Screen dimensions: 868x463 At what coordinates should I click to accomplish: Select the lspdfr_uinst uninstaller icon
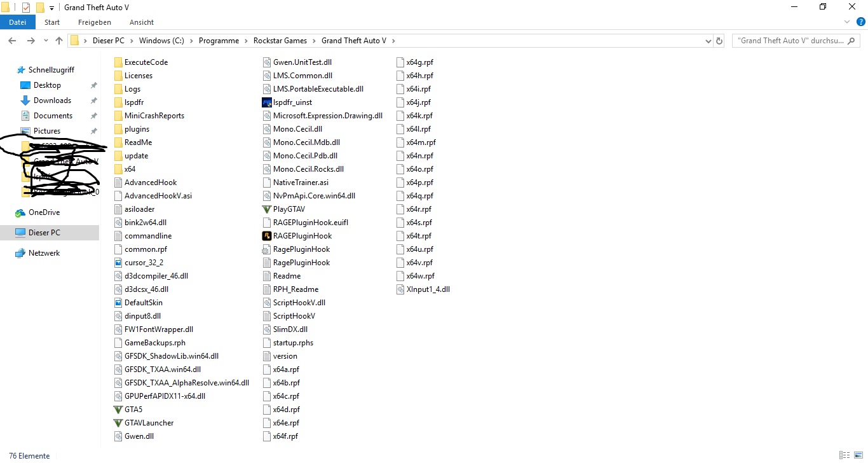click(x=266, y=102)
